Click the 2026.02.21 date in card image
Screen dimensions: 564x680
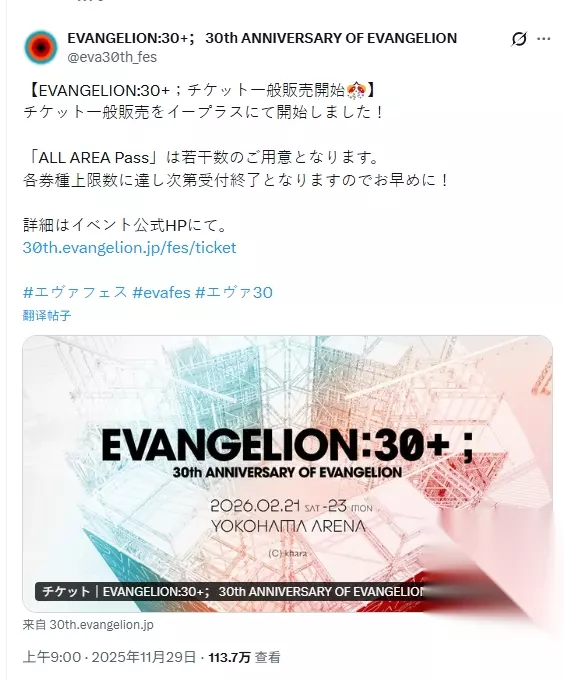(255, 506)
